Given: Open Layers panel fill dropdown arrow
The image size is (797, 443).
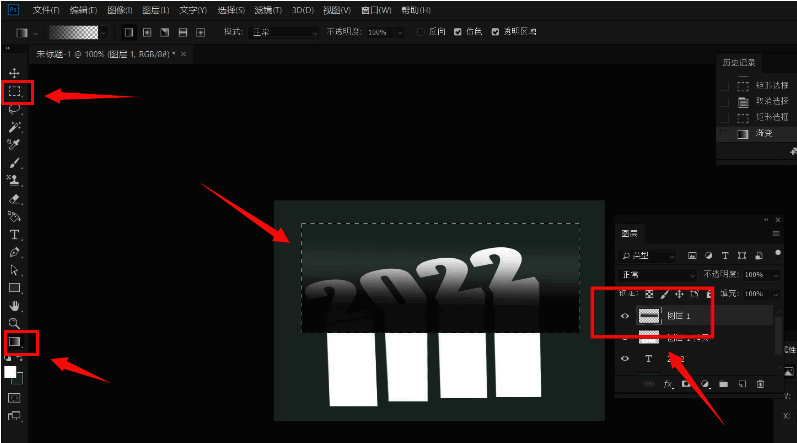Looking at the screenshot, I should click(x=776, y=294).
